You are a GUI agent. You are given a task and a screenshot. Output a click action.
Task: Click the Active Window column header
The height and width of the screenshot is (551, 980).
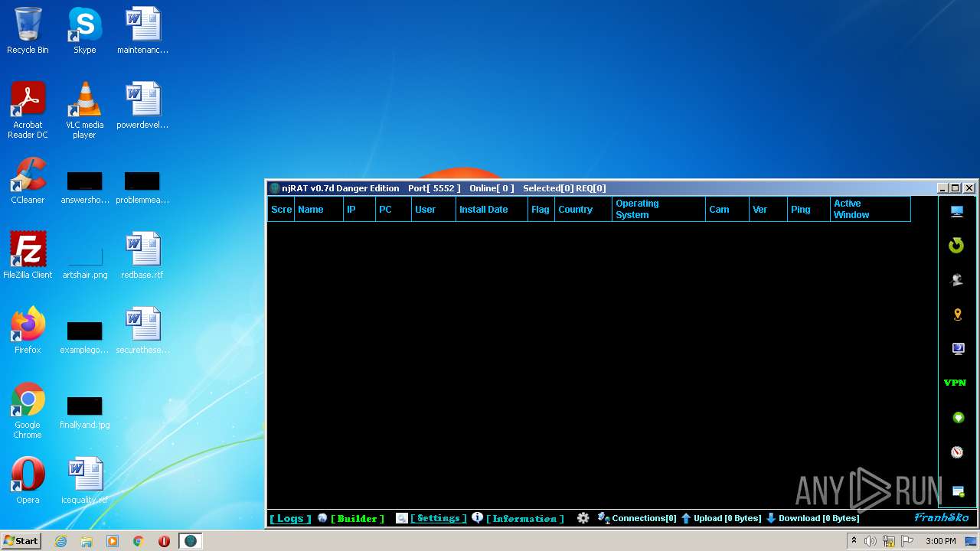click(871, 209)
